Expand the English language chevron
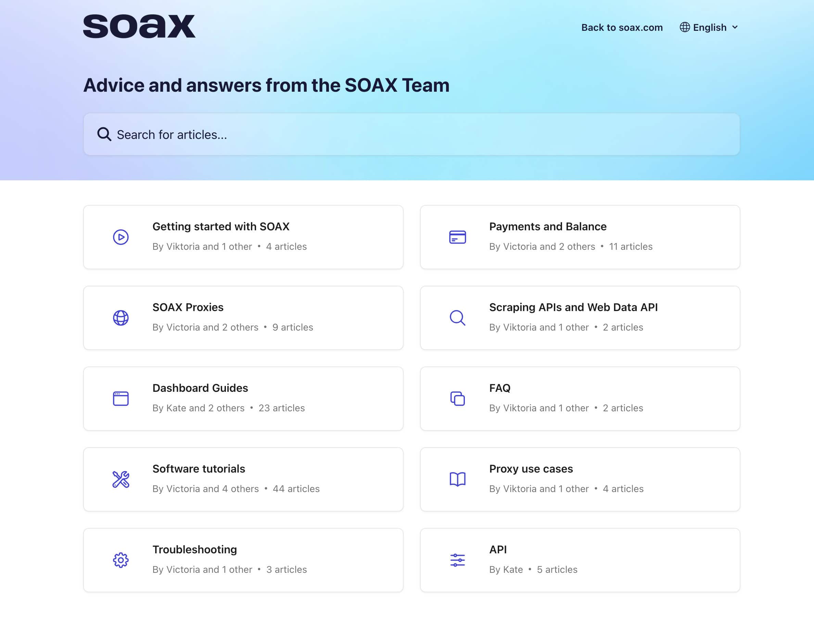 click(735, 27)
